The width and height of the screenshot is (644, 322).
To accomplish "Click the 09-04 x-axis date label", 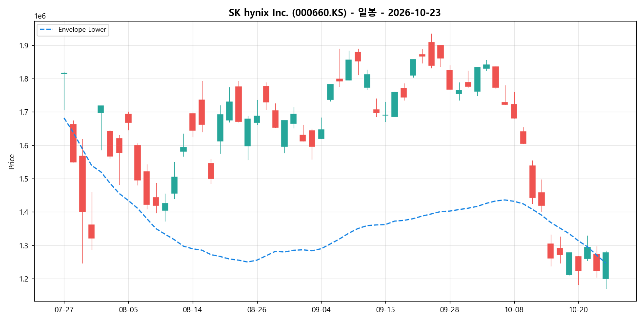I will 321,309.
